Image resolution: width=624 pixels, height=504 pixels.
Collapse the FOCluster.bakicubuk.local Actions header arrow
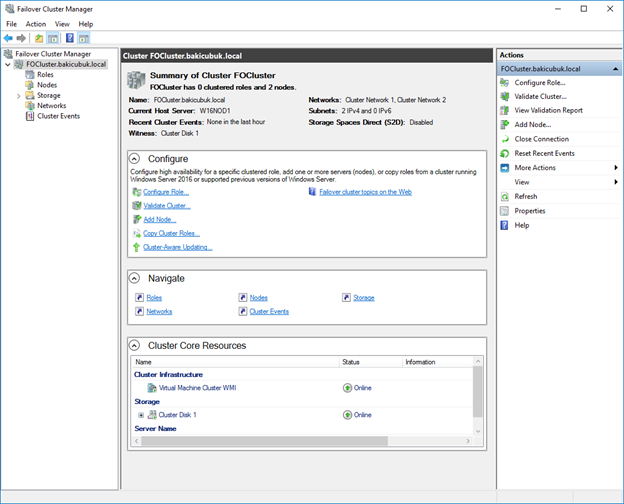coord(615,69)
